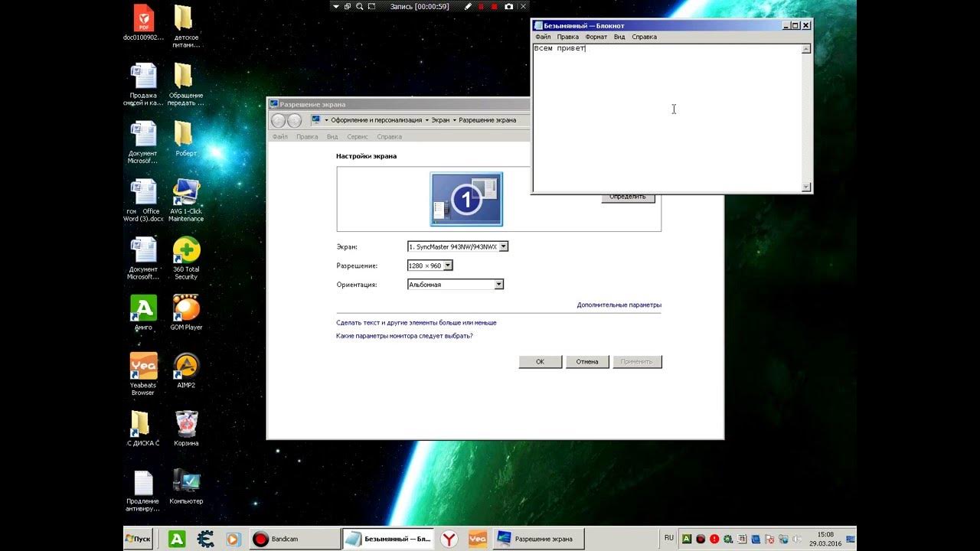Open Разрешение 1280 × 960 dropdown
This screenshot has height=551, width=980.
(430, 266)
